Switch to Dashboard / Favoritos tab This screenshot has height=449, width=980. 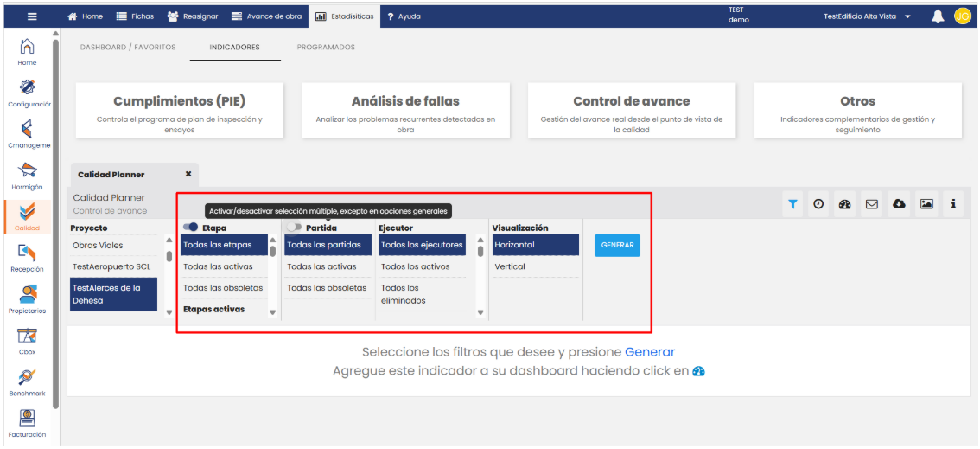pyautogui.click(x=128, y=48)
